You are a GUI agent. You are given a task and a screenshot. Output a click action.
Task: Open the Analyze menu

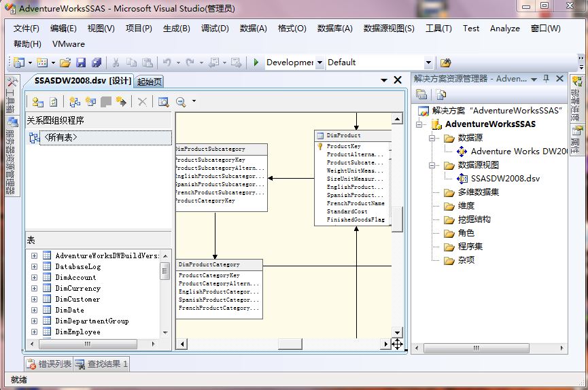click(x=505, y=29)
